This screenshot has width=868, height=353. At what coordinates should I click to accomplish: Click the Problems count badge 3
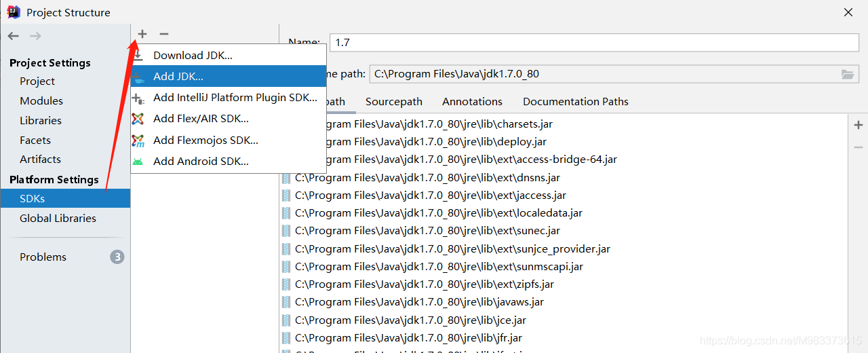[x=117, y=257]
